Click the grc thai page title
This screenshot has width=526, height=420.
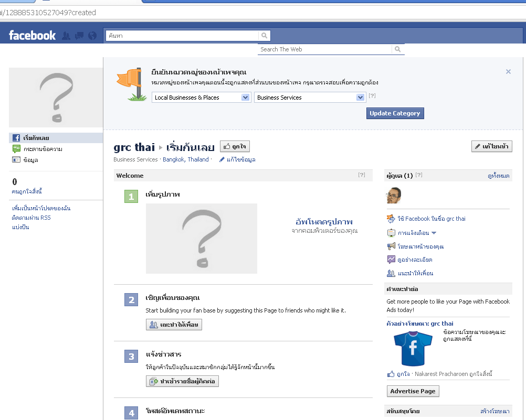[x=134, y=147]
